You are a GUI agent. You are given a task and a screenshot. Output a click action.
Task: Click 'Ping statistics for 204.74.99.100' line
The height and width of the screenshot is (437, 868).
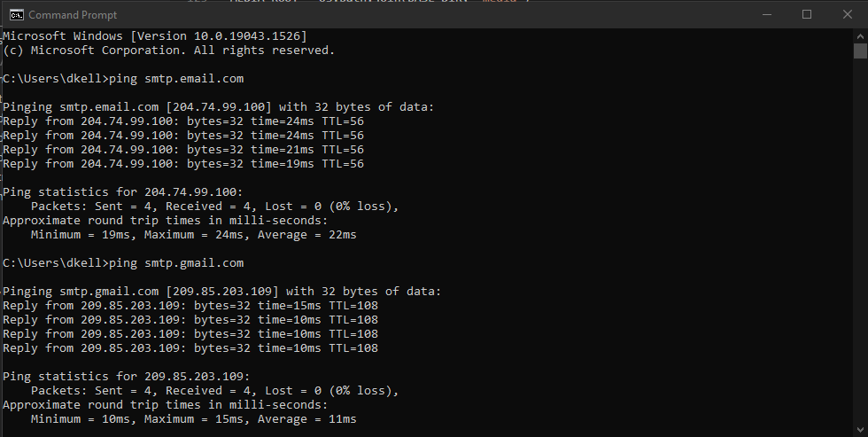[x=123, y=192]
